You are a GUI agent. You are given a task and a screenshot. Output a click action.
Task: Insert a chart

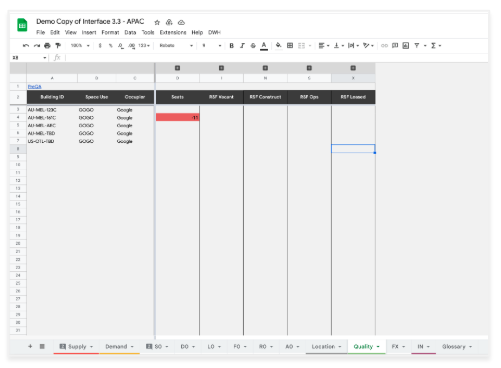pos(406,46)
